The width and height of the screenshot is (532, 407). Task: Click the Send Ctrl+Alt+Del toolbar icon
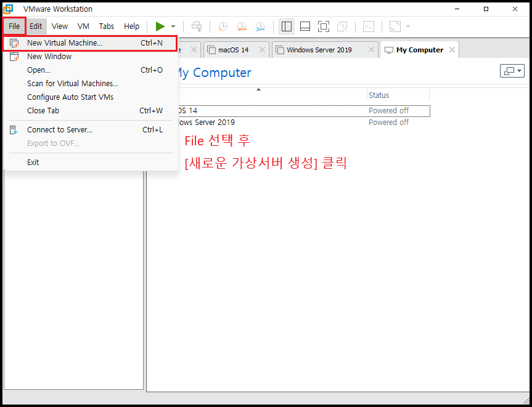(197, 26)
